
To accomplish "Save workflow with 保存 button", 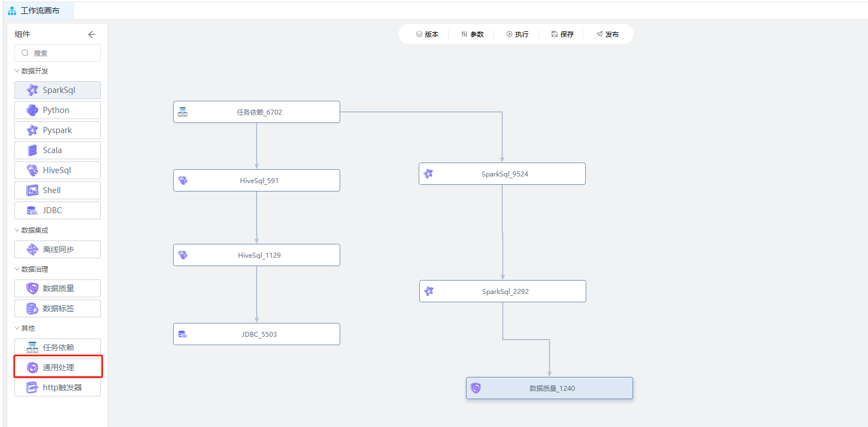I will 562,34.
